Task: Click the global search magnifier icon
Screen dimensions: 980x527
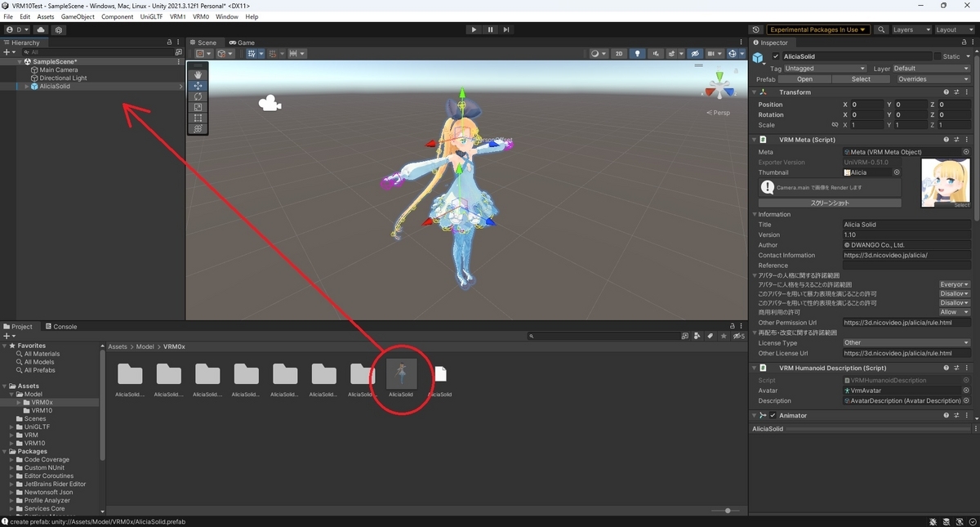Action: click(881, 29)
